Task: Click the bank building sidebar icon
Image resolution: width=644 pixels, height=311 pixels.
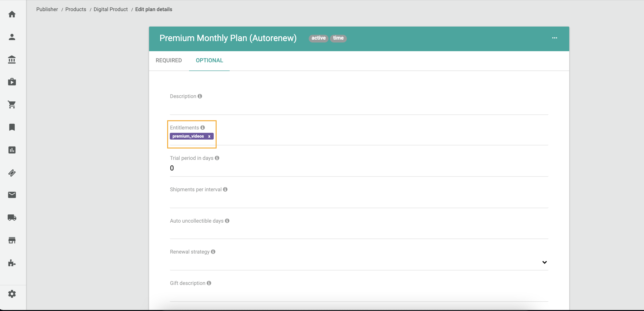Action: click(12, 60)
